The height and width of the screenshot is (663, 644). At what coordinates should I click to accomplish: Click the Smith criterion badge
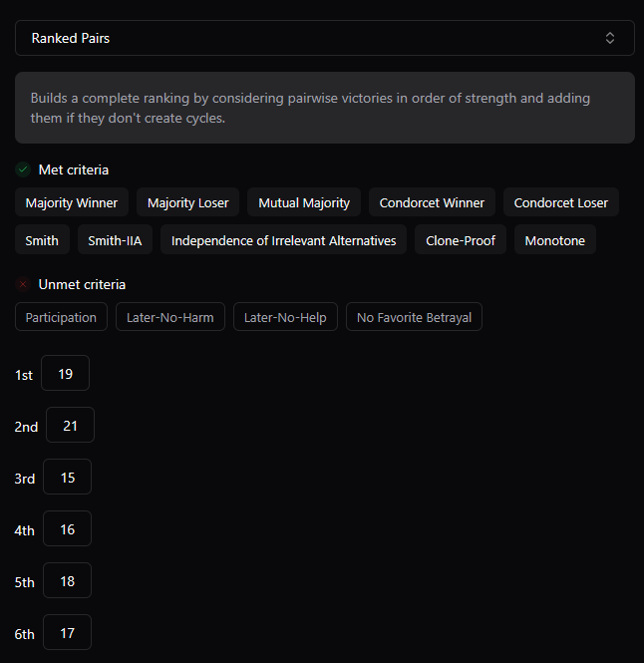pos(42,240)
